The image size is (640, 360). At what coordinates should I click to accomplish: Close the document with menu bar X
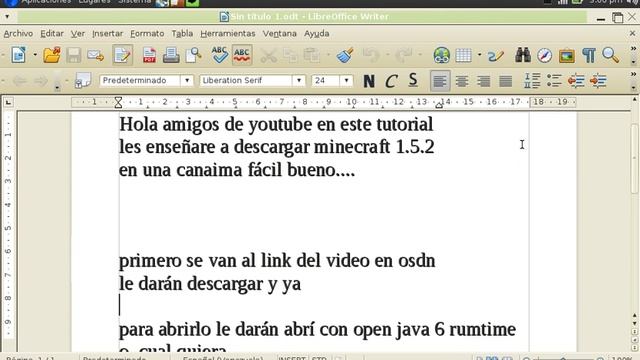coord(632,33)
